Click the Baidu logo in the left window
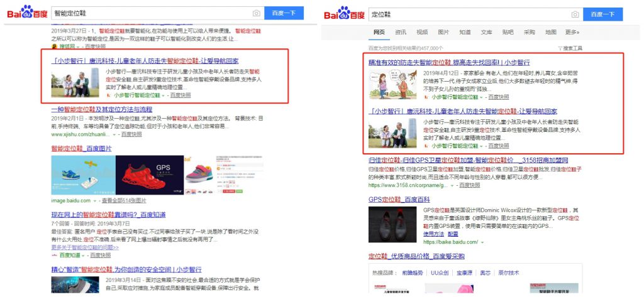The image size is (644, 297). point(28,13)
